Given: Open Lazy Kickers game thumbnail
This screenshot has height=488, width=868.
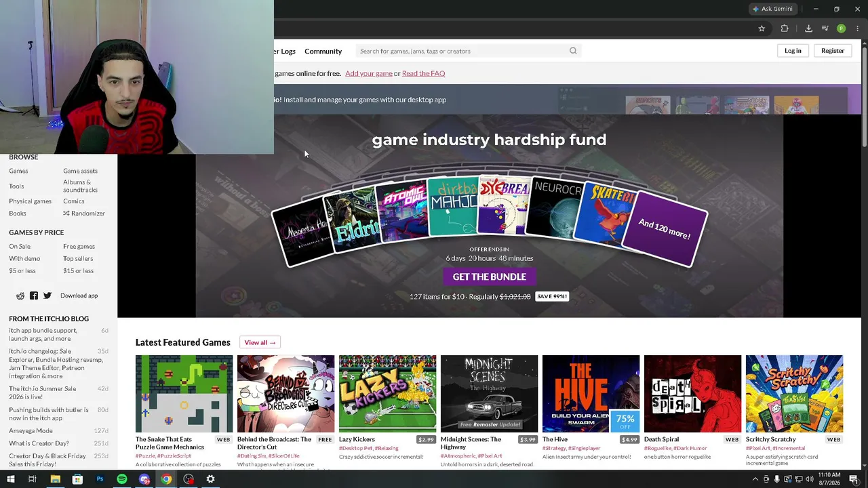Looking at the screenshot, I should pos(387,394).
